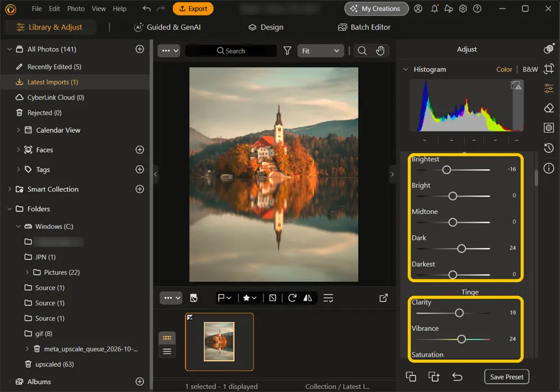Open the account profile icon
This screenshot has width=560, height=392.
[418, 8]
